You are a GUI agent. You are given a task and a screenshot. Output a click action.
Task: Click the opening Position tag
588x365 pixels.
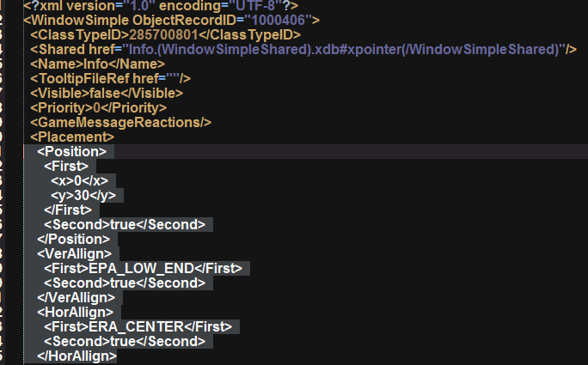click(x=72, y=151)
